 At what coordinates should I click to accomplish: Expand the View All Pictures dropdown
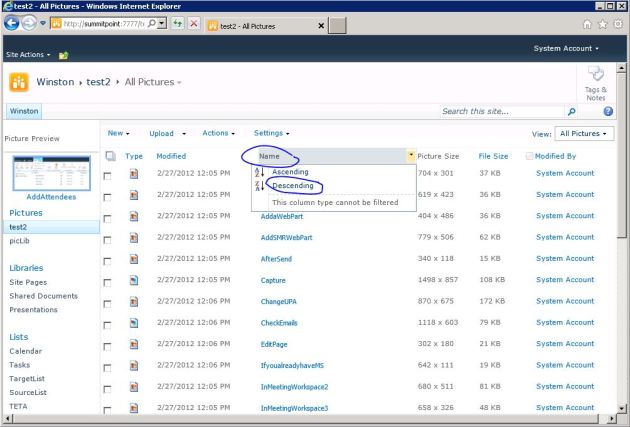click(x=585, y=133)
